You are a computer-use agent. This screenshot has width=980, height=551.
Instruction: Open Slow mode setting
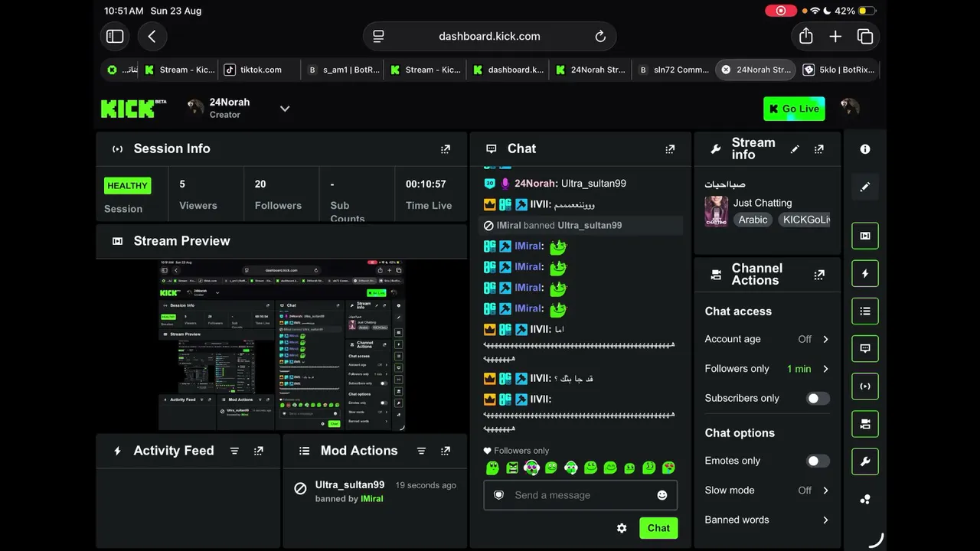(767, 491)
